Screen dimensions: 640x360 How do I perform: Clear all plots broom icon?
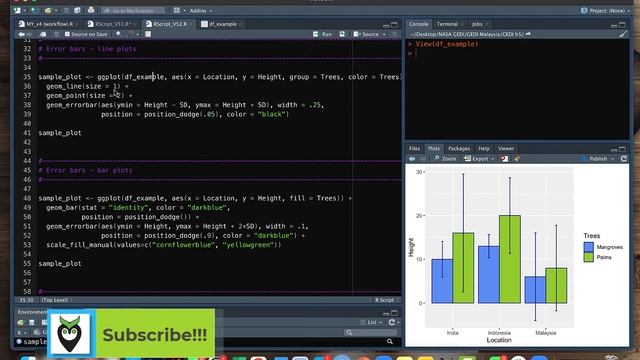coord(517,159)
